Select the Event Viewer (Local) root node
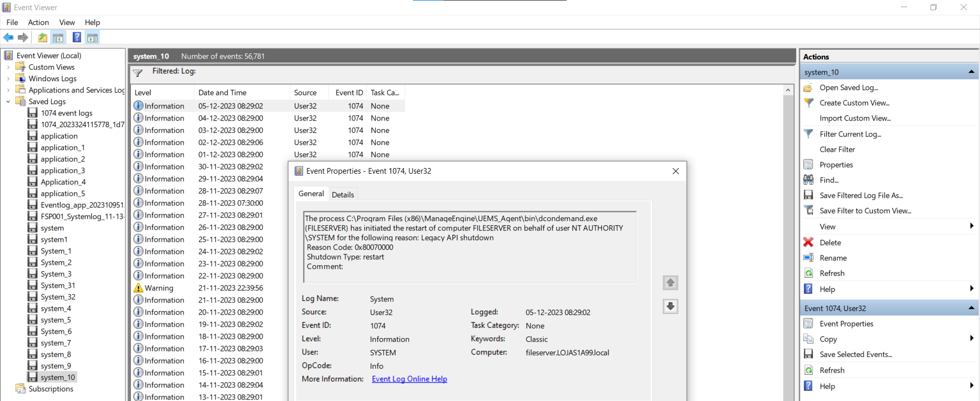This screenshot has width=980, height=401. [x=48, y=56]
